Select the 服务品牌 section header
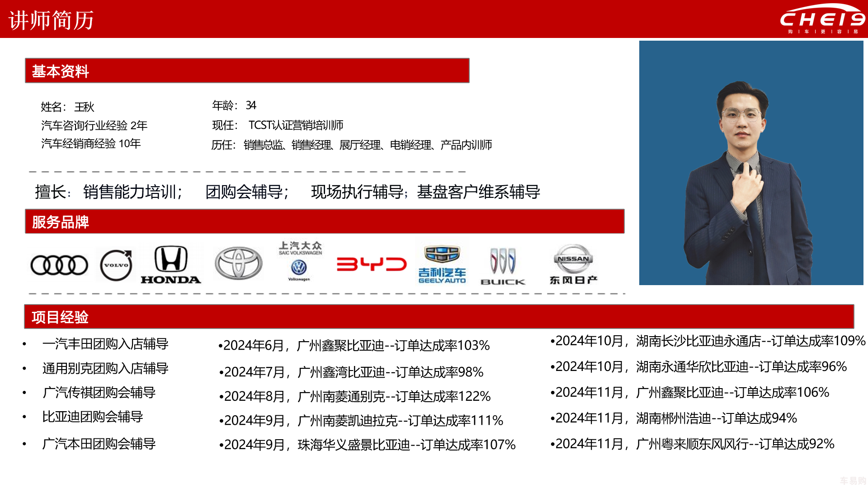868x488 pixels. [325, 221]
